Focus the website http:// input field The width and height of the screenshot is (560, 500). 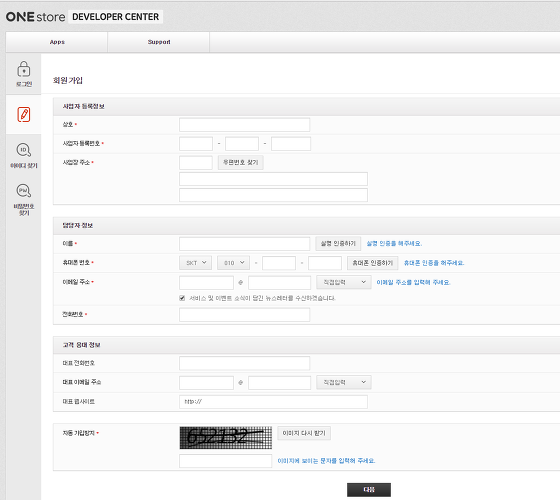click(273, 402)
